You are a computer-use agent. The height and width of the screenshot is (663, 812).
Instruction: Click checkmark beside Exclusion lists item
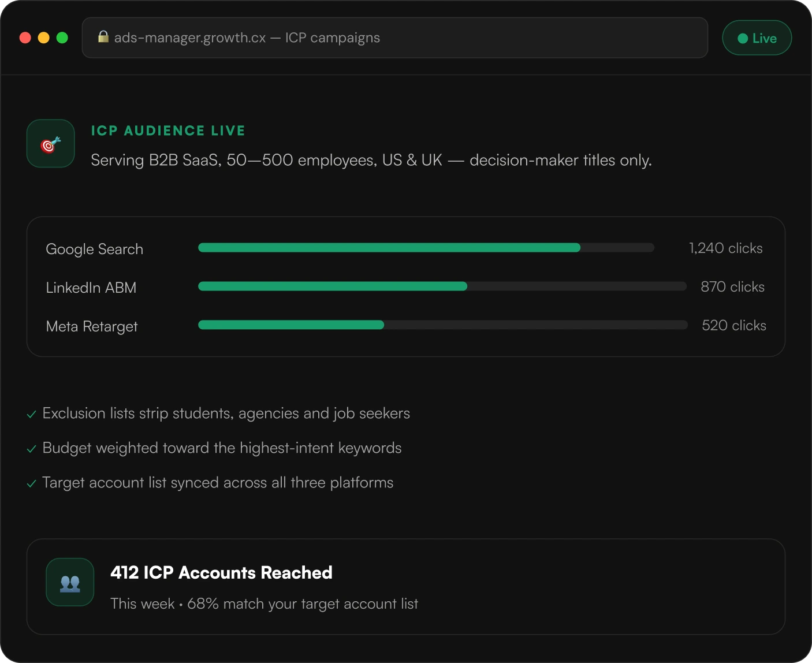pyautogui.click(x=32, y=414)
